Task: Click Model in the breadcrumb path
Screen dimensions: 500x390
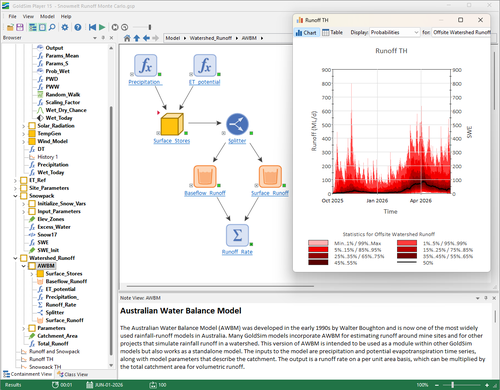Action: point(173,38)
